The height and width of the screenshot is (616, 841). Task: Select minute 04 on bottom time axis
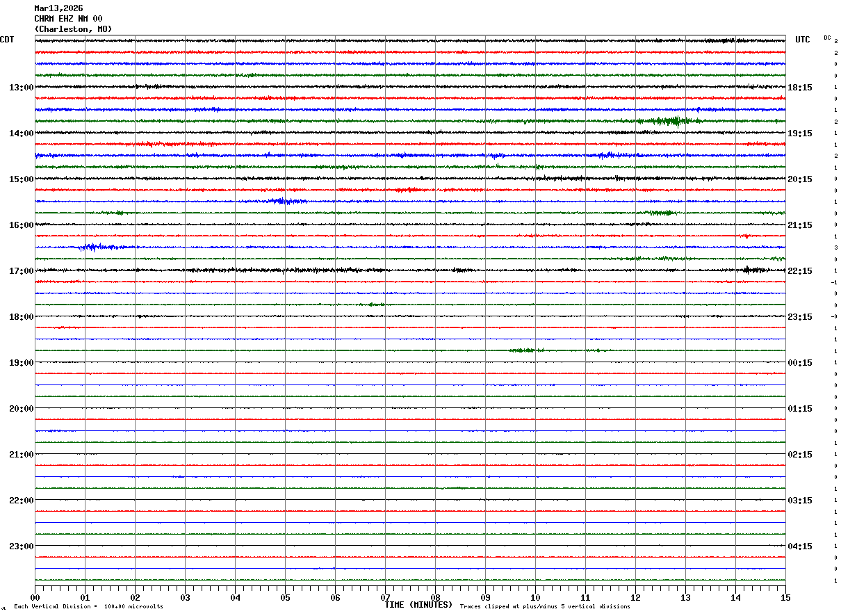click(x=235, y=597)
